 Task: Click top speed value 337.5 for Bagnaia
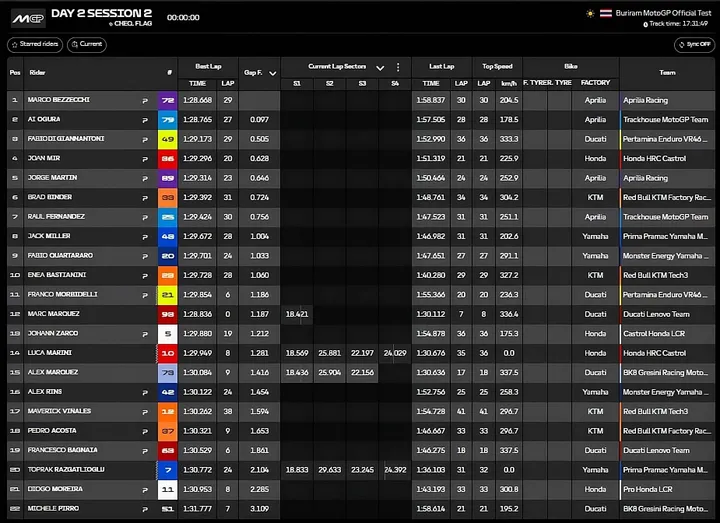(x=509, y=450)
